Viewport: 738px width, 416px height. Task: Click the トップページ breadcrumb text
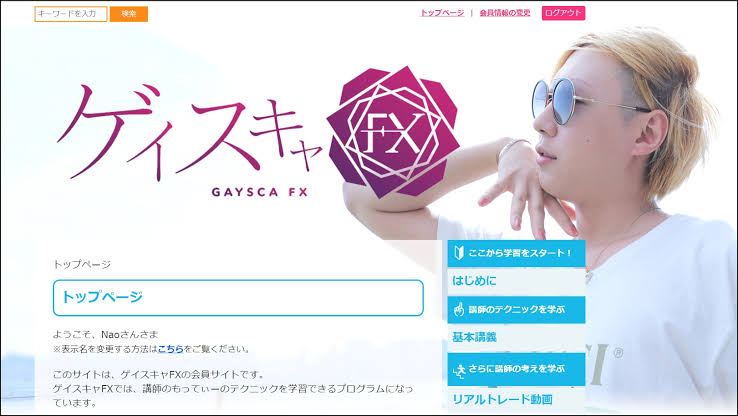coord(82,264)
